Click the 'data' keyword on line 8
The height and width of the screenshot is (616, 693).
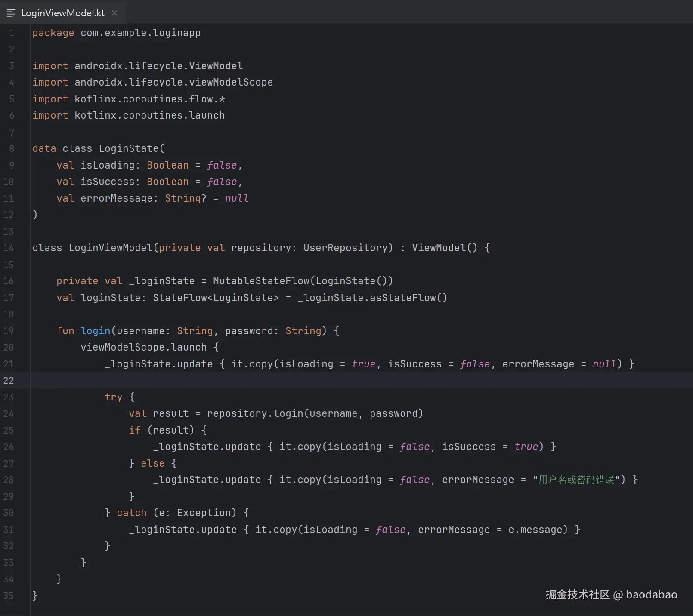coord(44,148)
